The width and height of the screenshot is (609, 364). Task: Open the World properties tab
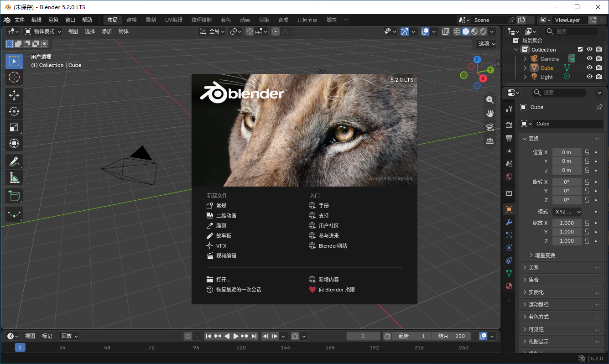[x=510, y=176]
